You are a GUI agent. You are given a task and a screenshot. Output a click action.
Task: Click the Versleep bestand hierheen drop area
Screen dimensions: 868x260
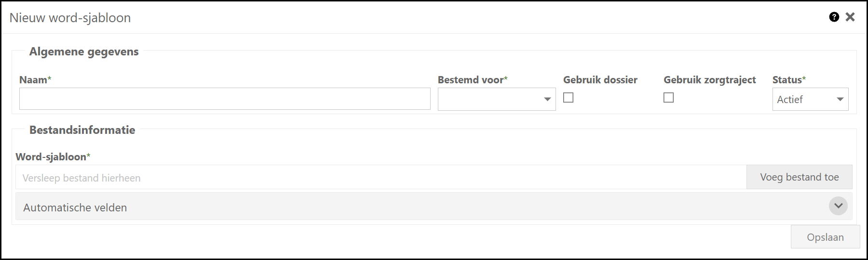[x=381, y=177]
